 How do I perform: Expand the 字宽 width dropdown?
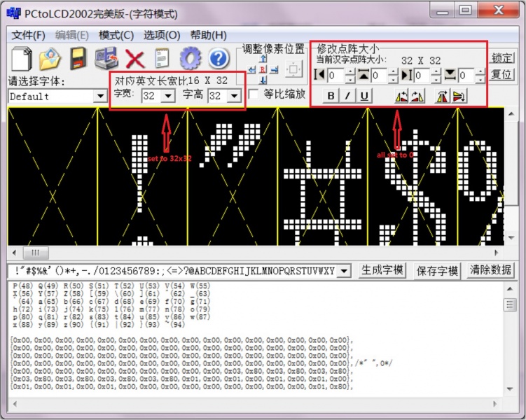click(x=167, y=95)
